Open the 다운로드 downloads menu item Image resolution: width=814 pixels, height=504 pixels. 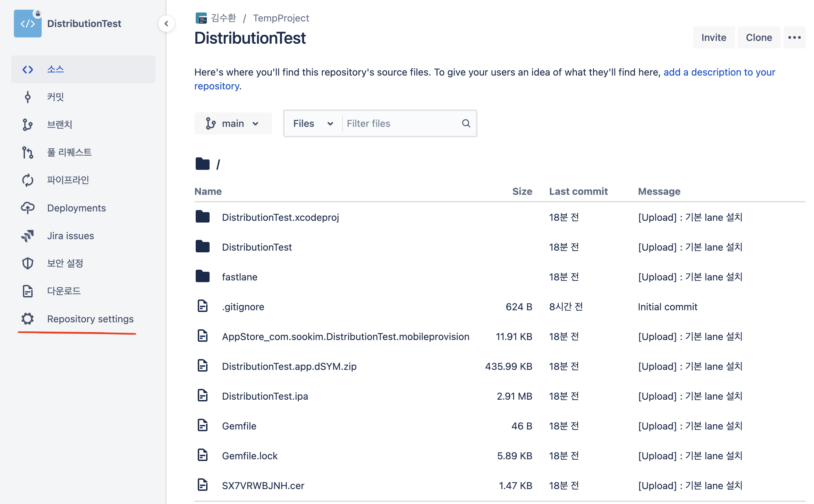click(x=64, y=291)
